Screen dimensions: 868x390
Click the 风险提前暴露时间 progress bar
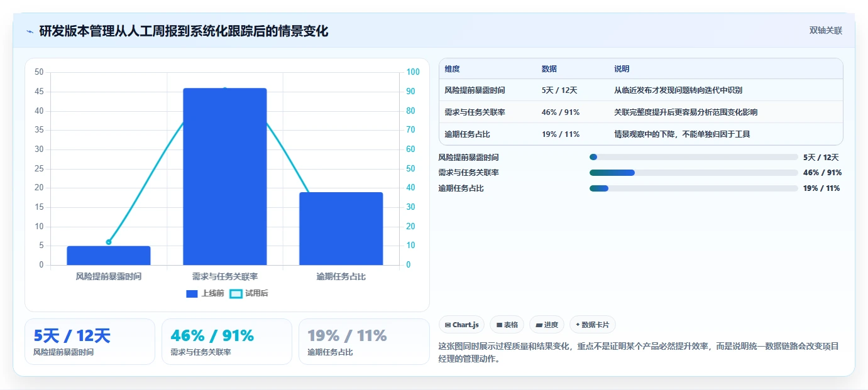693,157
